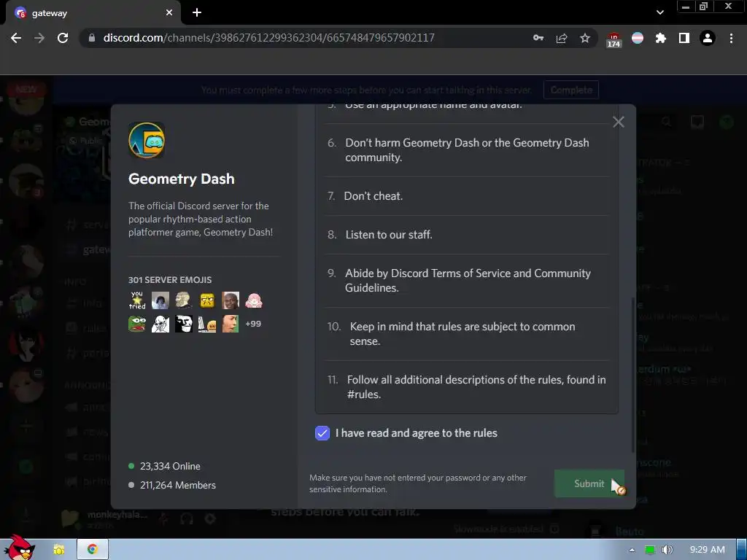Screen dimensions: 747x560
Task: Select the crying white character emoji
Action: 160,324
